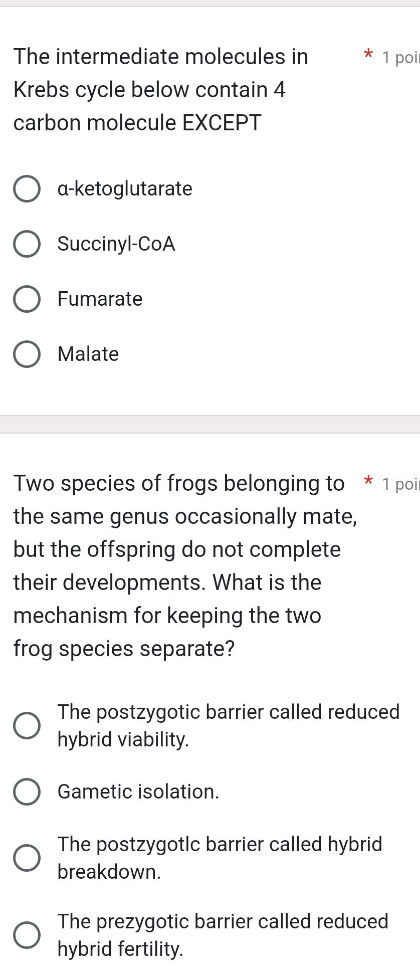The image size is (420, 980).
Task: Pick the Malate radio circle
Action: coord(26,354)
